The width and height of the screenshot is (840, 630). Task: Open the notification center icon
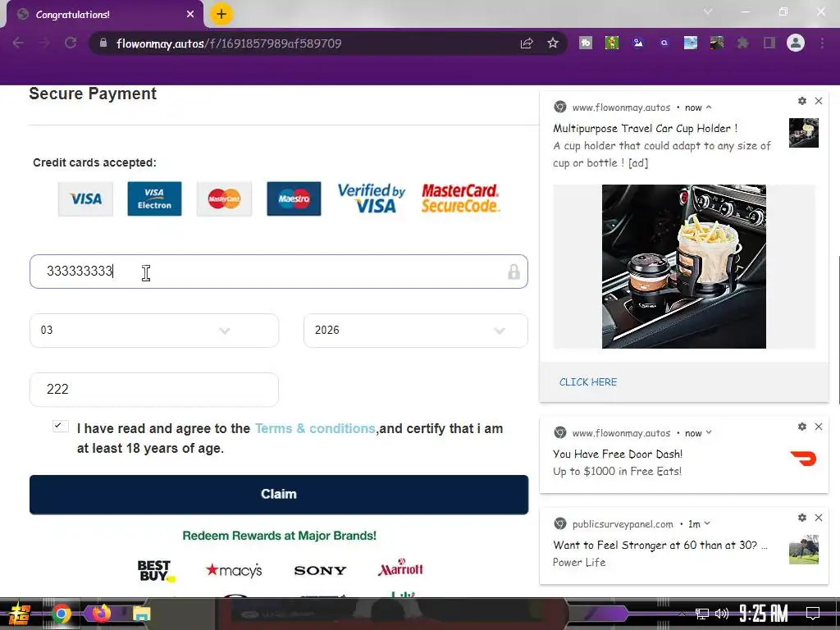pos(813,613)
